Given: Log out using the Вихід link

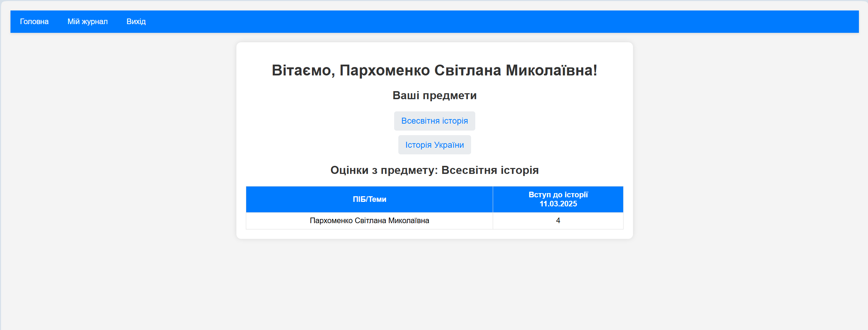Looking at the screenshot, I should pyautogui.click(x=136, y=22).
